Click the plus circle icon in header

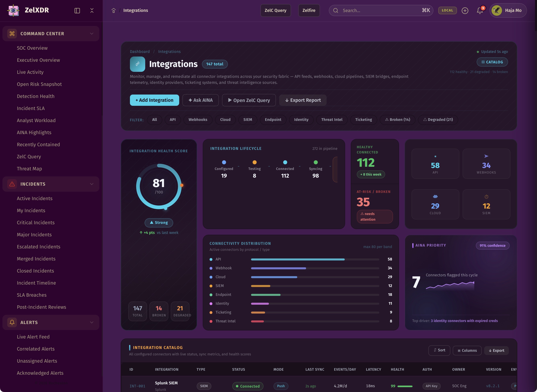[x=465, y=10]
